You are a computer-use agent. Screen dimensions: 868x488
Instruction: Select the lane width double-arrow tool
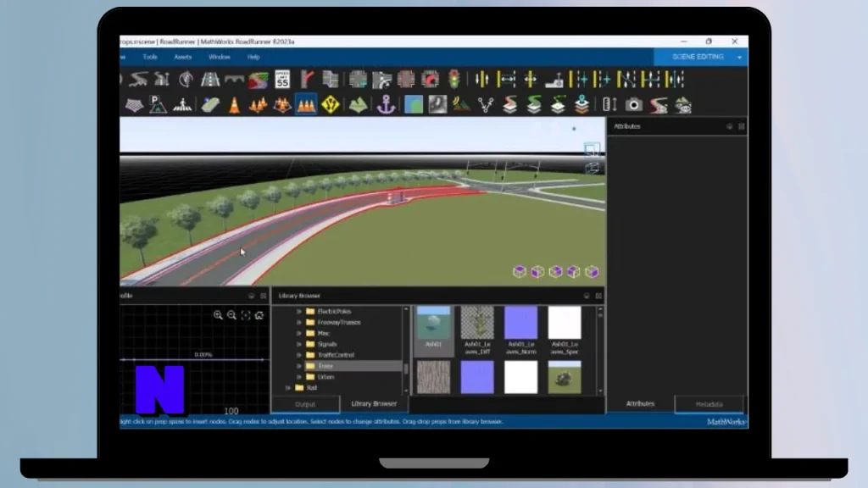click(x=506, y=80)
